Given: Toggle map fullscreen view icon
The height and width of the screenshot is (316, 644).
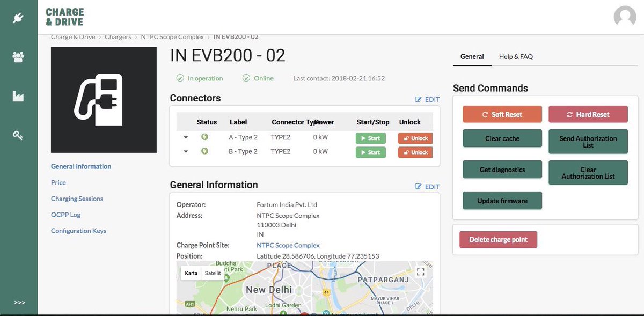Looking at the screenshot, I should pyautogui.click(x=421, y=271).
